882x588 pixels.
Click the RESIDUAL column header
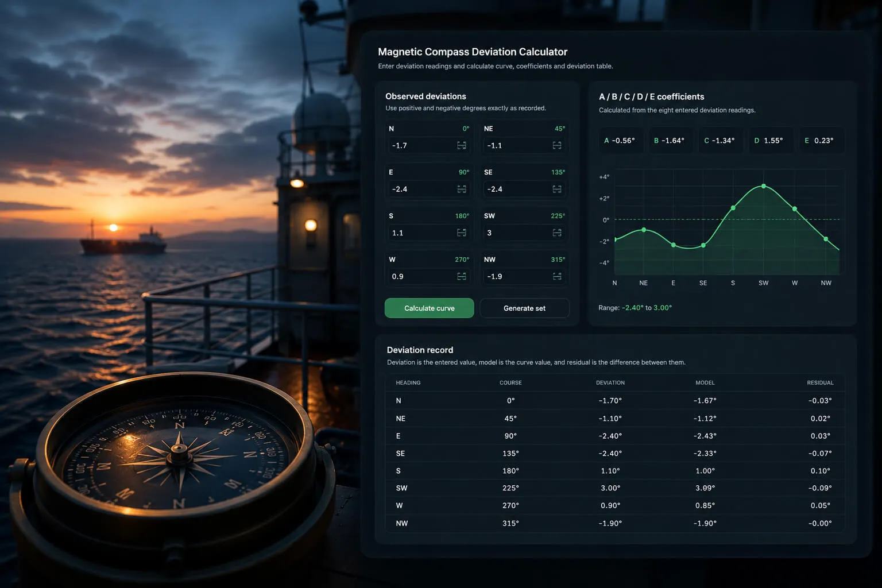click(820, 382)
